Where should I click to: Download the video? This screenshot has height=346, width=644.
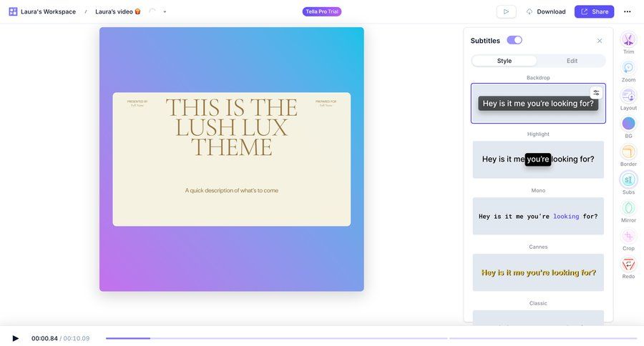point(546,11)
